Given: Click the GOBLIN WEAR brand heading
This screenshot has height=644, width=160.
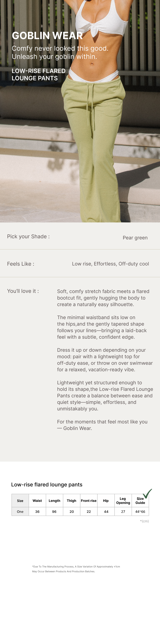Looking at the screenshot, I should point(47,36).
